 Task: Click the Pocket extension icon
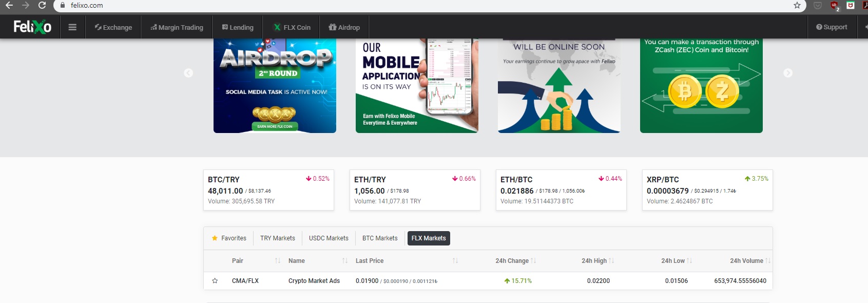pyautogui.click(x=818, y=5)
